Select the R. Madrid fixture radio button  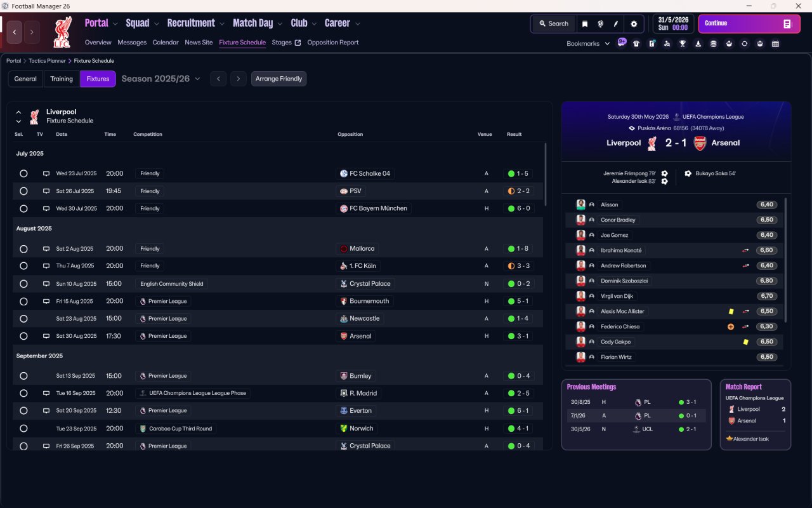[x=23, y=393]
